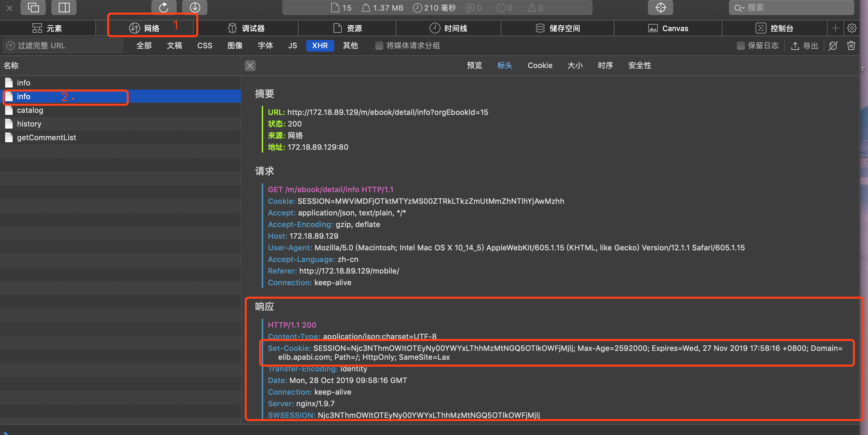The height and width of the screenshot is (435, 868).
Task: Filter requests by CSS type
Action: point(205,45)
